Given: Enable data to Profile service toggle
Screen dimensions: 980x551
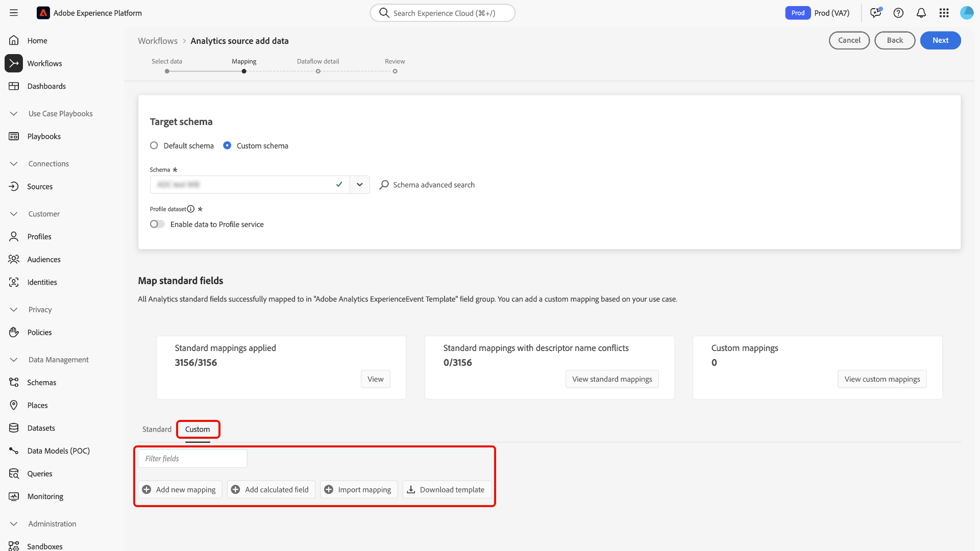Looking at the screenshot, I should click(x=157, y=224).
